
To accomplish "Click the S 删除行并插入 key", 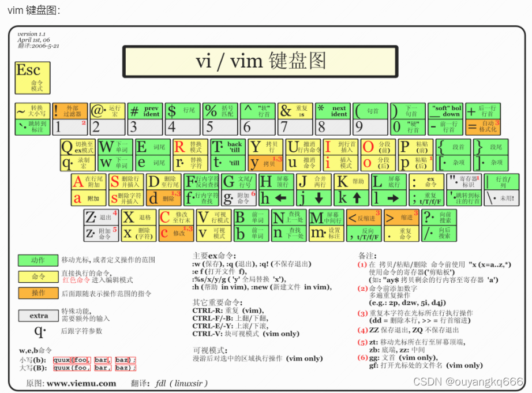I will coord(126,182).
